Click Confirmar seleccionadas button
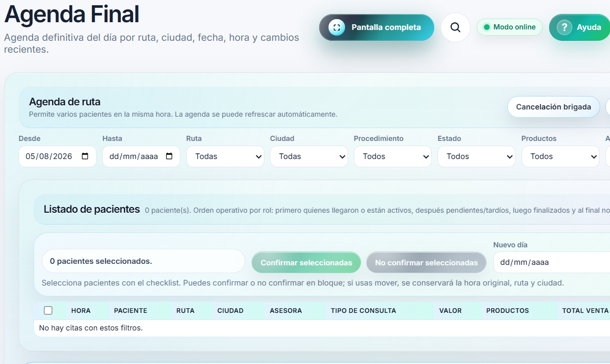The width and height of the screenshot is (610, 364). pos(306,262)
